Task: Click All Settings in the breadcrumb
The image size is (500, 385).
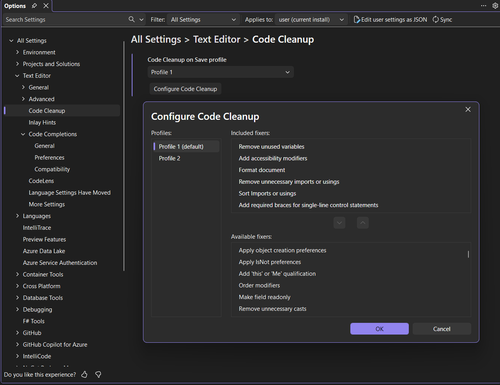Action: point(156,39)
